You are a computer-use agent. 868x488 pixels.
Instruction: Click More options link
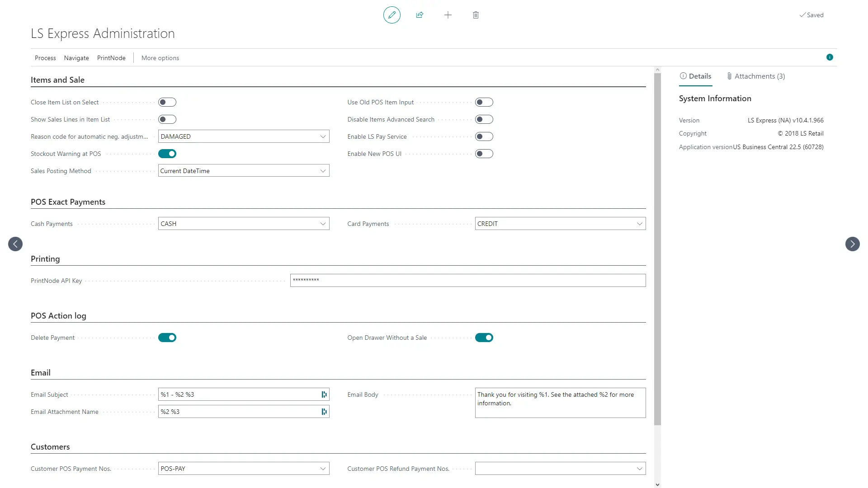coord(160,58)
